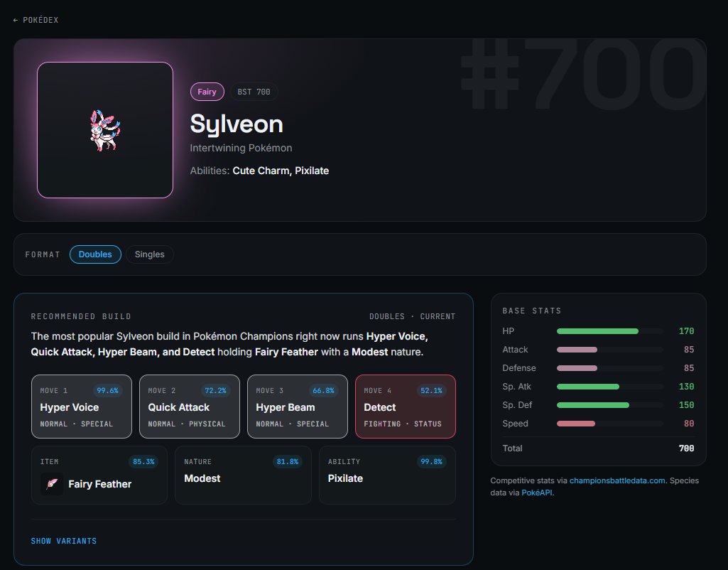The image size is (728, 570).
Task: Click the 81.8% nature usage badge
Action: point(288,462)
